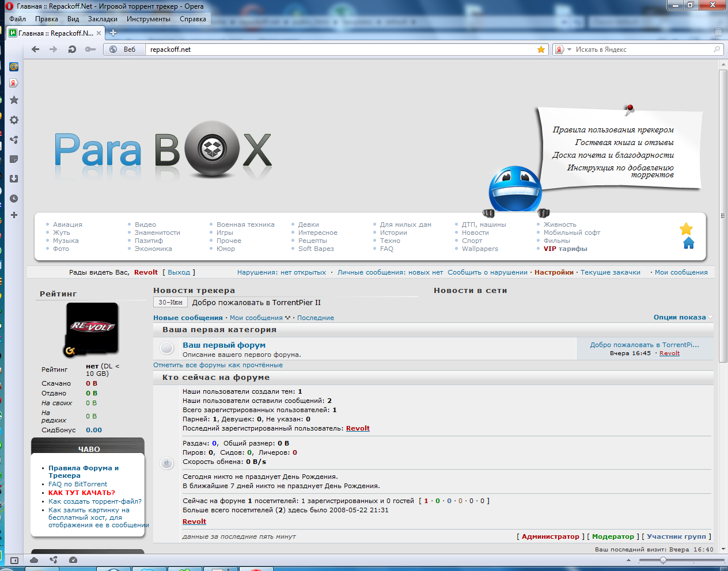Toggle the bookmark star in address bar
728x571 pixels.
tap(541, 50)
